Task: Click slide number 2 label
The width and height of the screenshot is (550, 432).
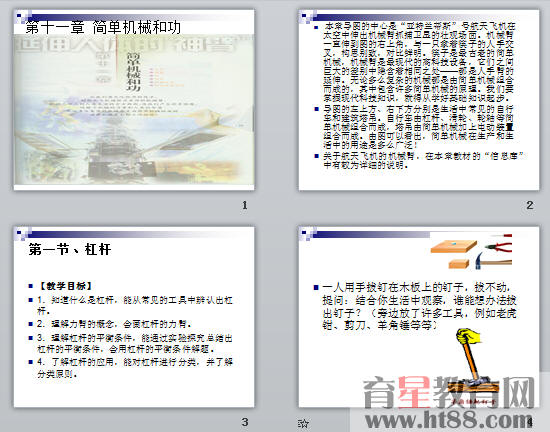Action: pyautogui.click(x=530, y=205)
